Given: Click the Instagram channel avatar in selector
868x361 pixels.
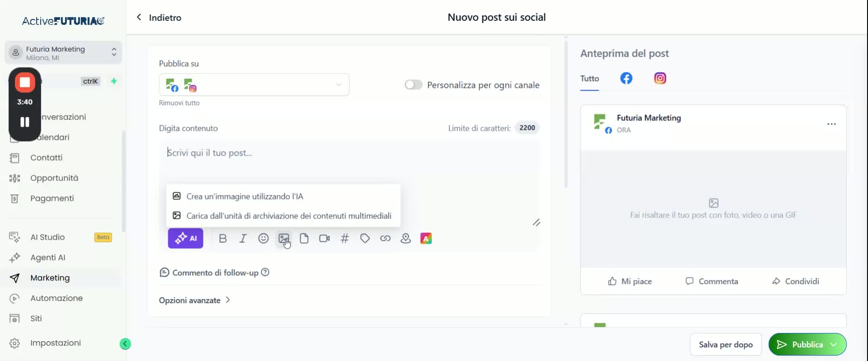Looking at the screenshot, I should (x=190, y=85).
